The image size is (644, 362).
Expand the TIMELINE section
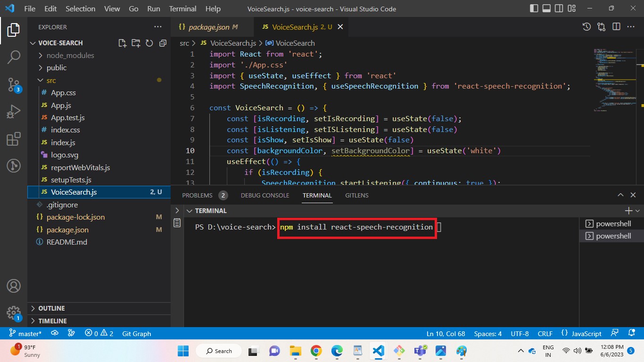coord(99,321)
